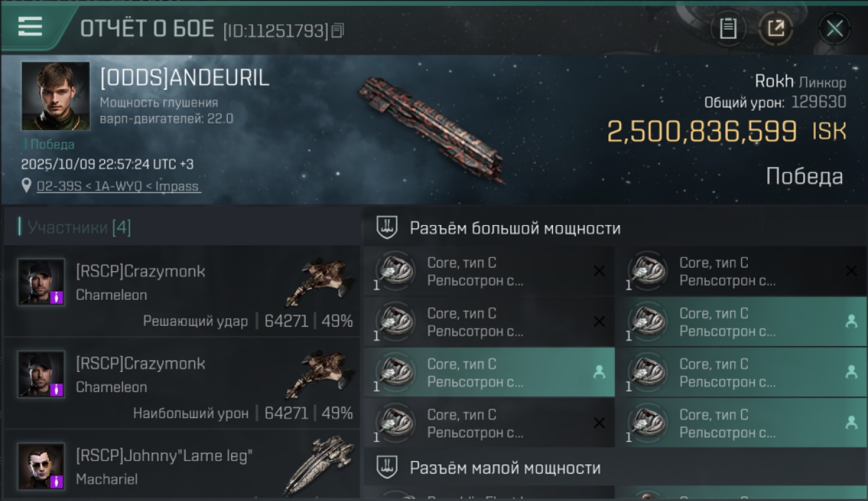Click person icon on bottom-right railgun

pos(851,423)
